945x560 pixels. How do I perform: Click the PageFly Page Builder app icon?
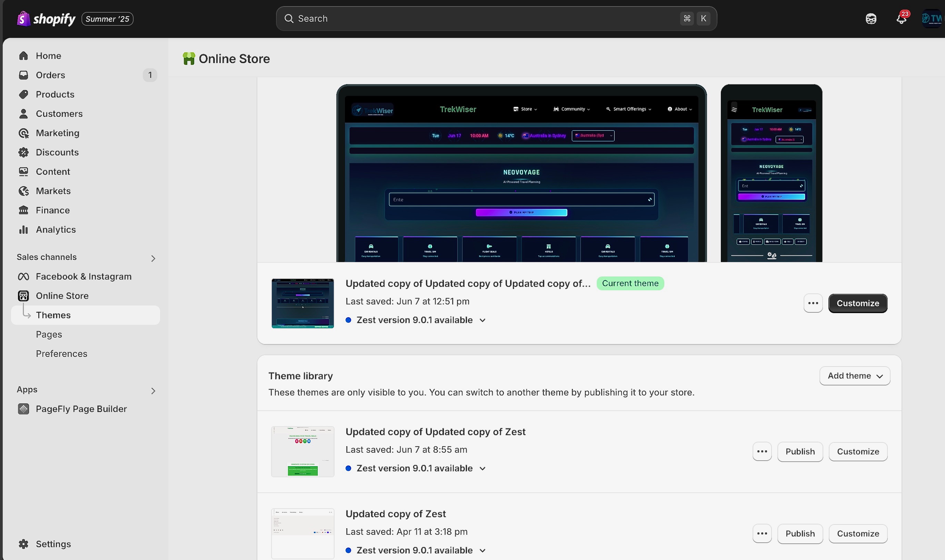coord(23,409)
